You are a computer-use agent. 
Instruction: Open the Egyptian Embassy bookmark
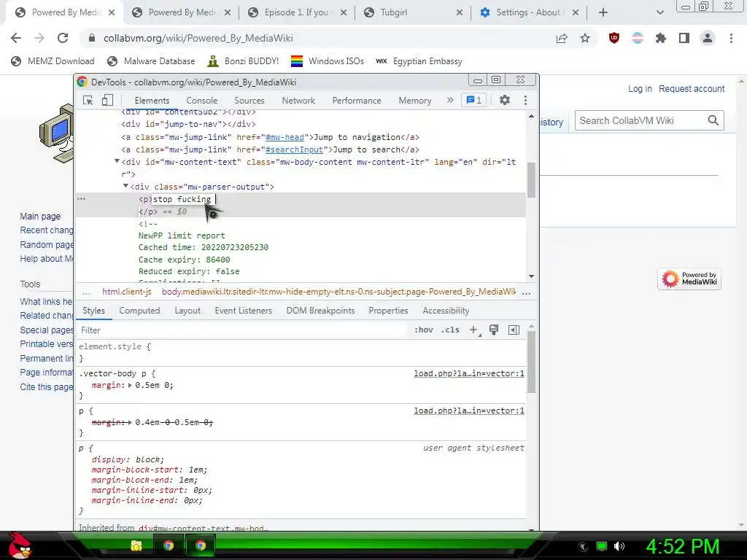click(419, 61)
